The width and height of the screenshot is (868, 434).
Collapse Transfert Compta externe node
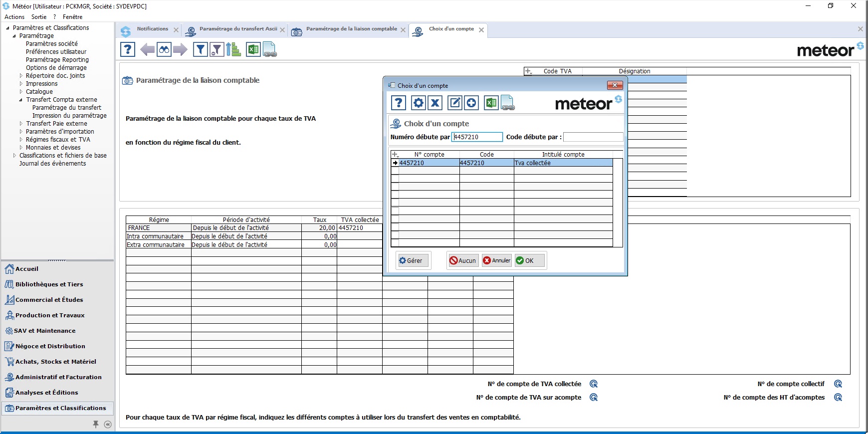pos(21,100)
